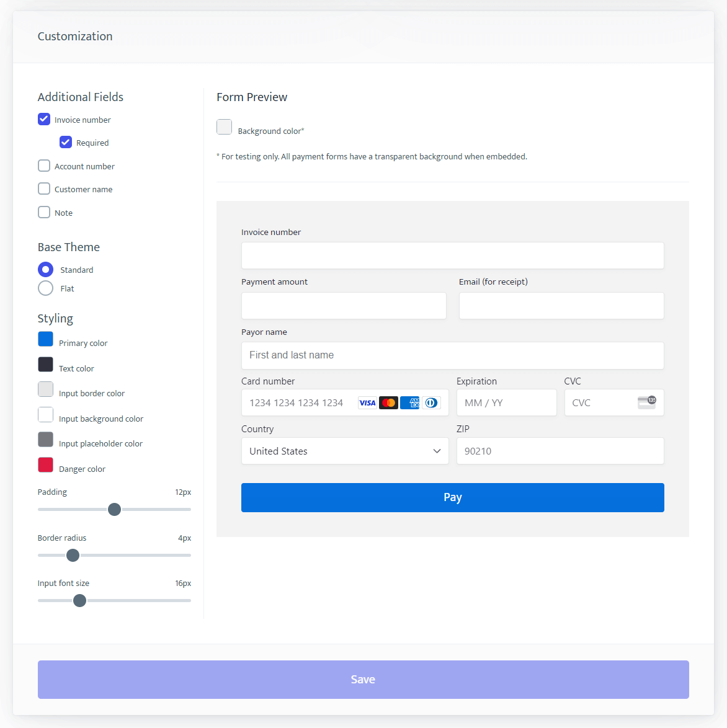727x728 pixels.
Task: Select the Flat base theme
Action: coord(45,288)
